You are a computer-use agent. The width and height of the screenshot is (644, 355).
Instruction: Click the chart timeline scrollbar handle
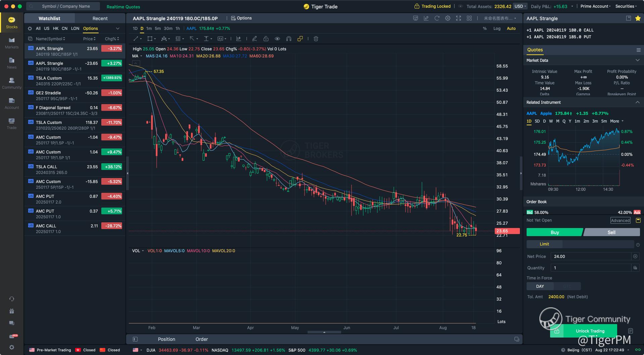pos(324,332)
